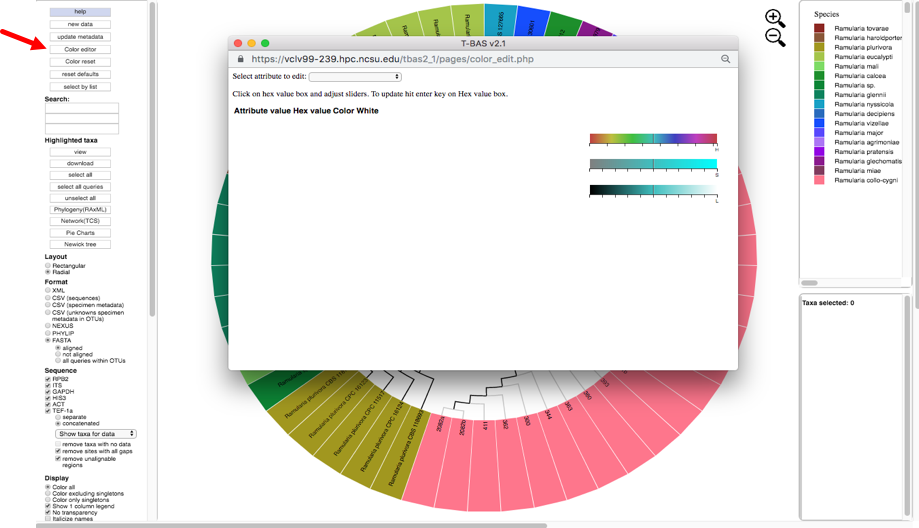Click the left options panel vertical scrollbar
Screen dimensions: 919x528
pos(152,159)
